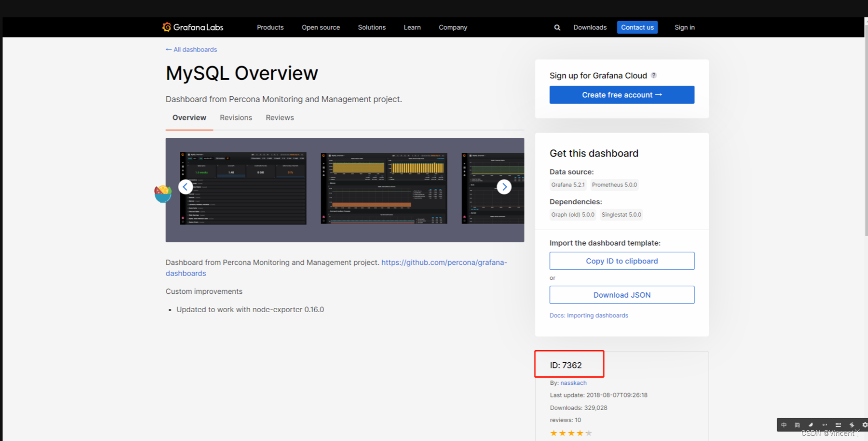Open the translate swap-arrows icon
868x441 pixels.
(x=852, y=425)
